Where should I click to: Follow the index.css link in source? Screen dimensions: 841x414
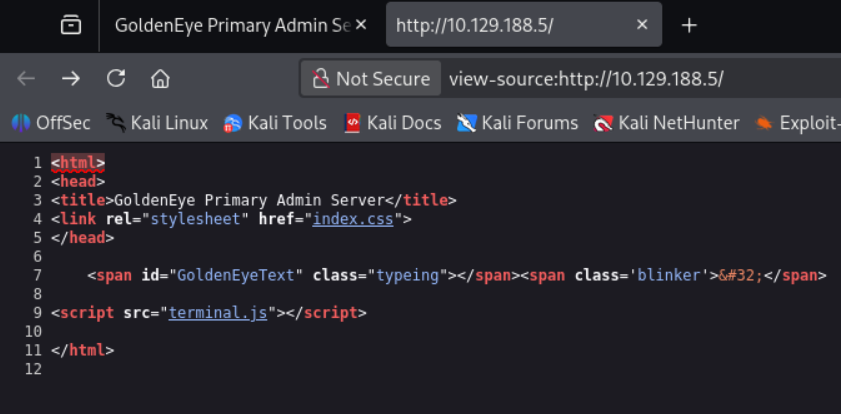[353, 219]
